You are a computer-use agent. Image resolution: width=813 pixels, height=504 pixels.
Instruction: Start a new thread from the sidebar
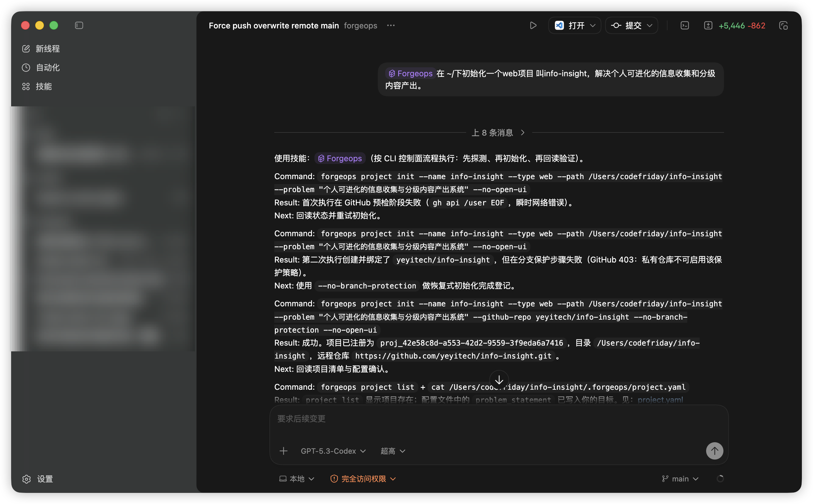pos(47,48)
